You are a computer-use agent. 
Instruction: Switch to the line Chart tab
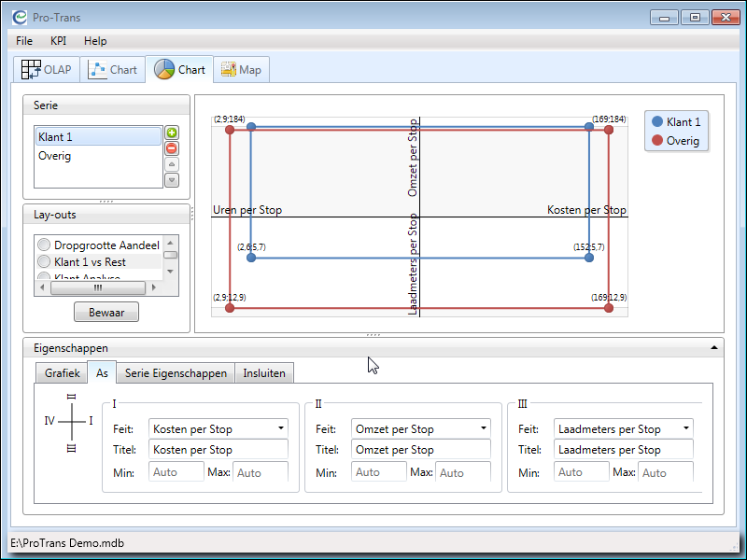coord(113,70)
